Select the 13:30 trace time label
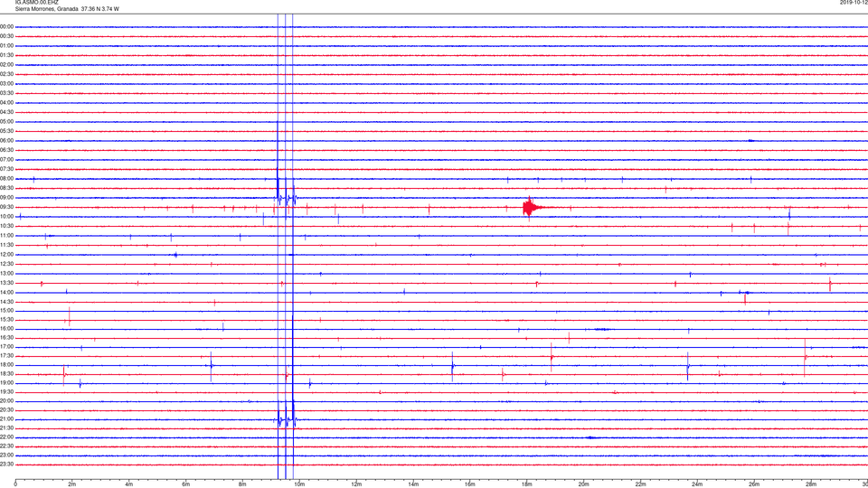Image resolution: width=868 pixels, height=488 pixels. point(6,283)
